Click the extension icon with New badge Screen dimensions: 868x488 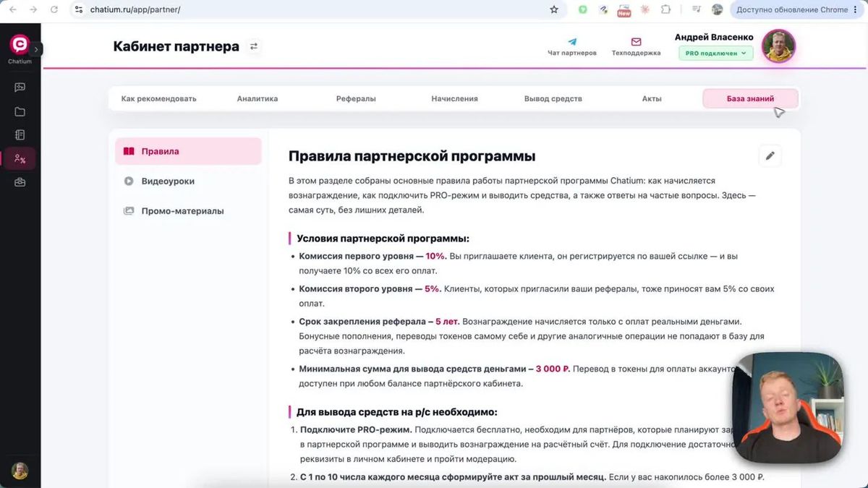point(624,10)
